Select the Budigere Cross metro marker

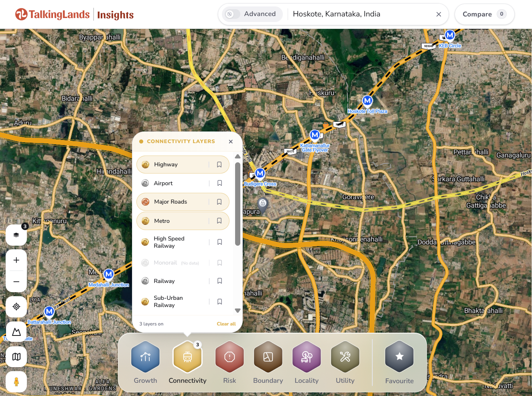pos(260,173)
